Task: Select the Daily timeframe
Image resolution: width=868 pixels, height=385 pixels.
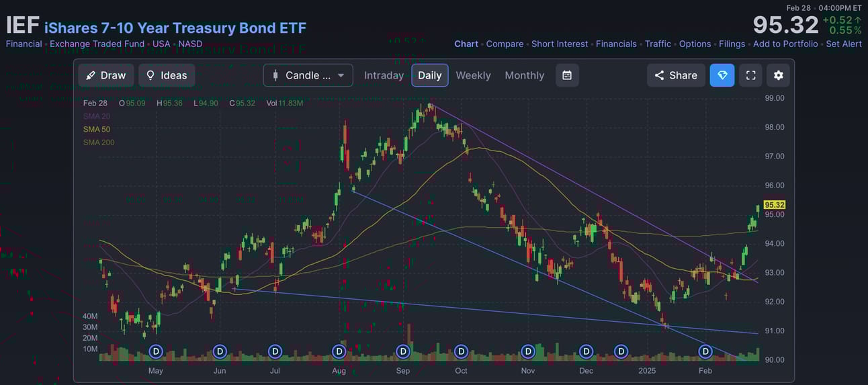Action: (430, 75)
